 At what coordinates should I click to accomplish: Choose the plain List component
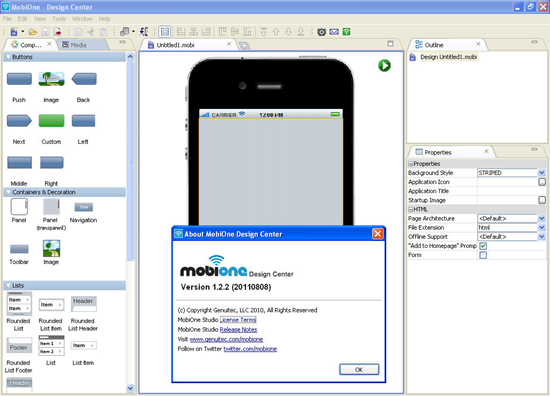[51, 345]
